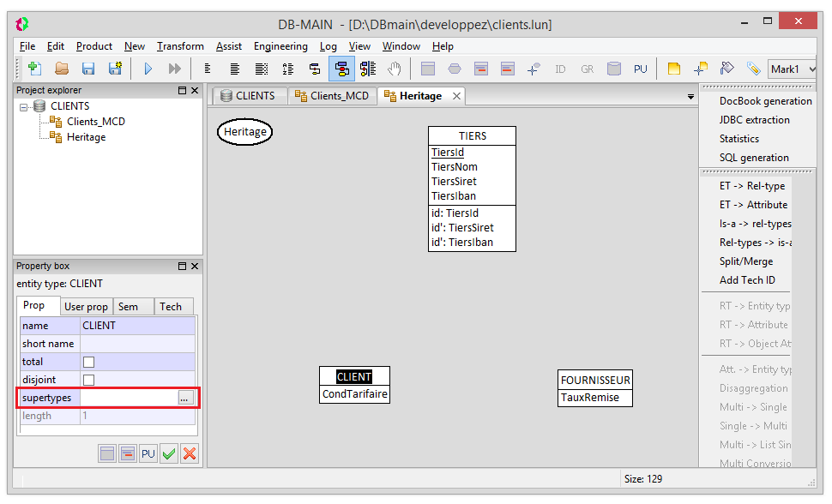Switch to extended text view toolbar icon
This screenshot has height=504, width=832.
click(262, 69)
